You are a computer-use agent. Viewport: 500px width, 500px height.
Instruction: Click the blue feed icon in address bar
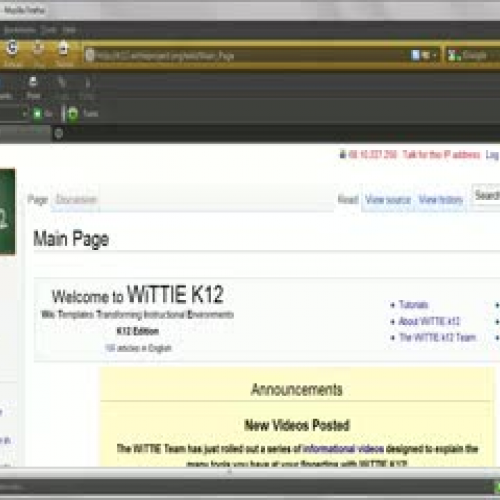pyautogui.click(x=415, y=55)
